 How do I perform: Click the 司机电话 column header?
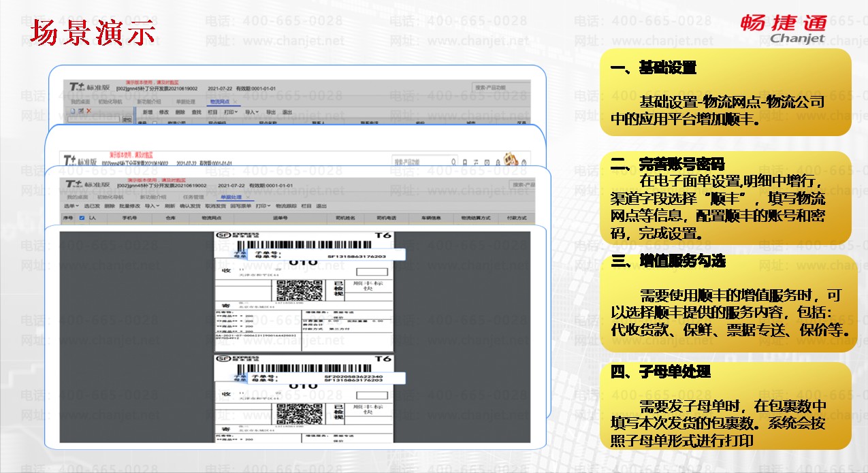pos(387,218)
